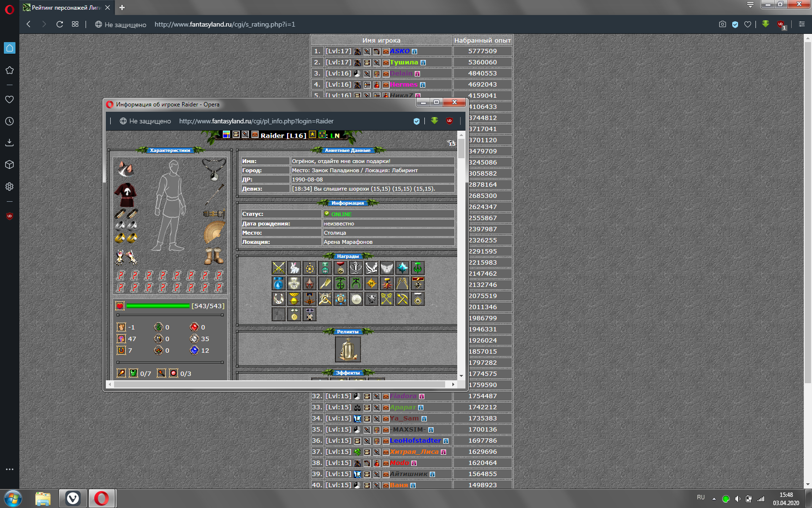Open player Hermes's name link
The height and width of the screenshot is (508, 812).
(x=404, y=85)
